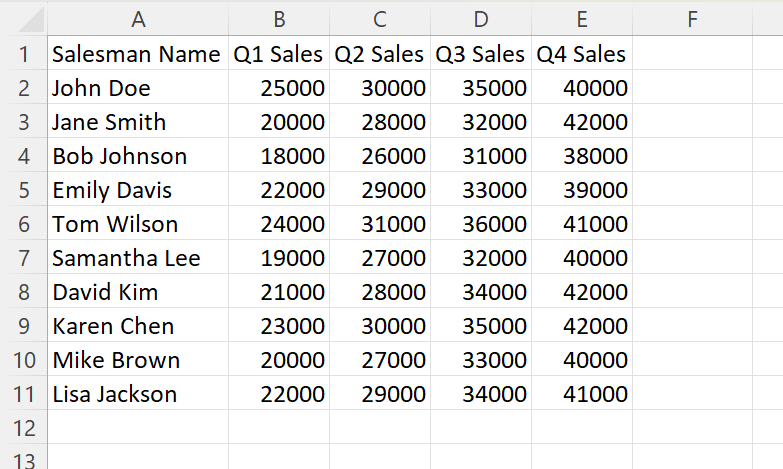The width and height of the screenshot is (783, 469).
Task: Click the Salesman Name header cell
Action: pyautogui.click(x=136, y=54)
